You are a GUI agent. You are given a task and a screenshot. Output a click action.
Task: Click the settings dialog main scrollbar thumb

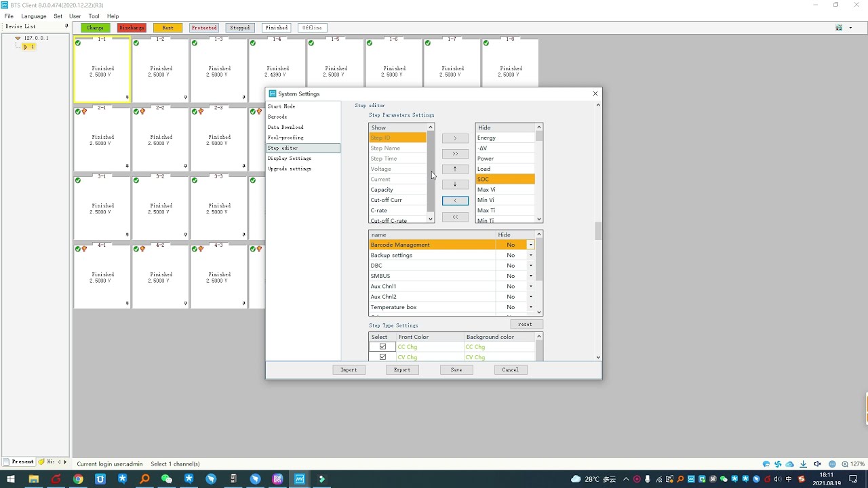point(597,231)
